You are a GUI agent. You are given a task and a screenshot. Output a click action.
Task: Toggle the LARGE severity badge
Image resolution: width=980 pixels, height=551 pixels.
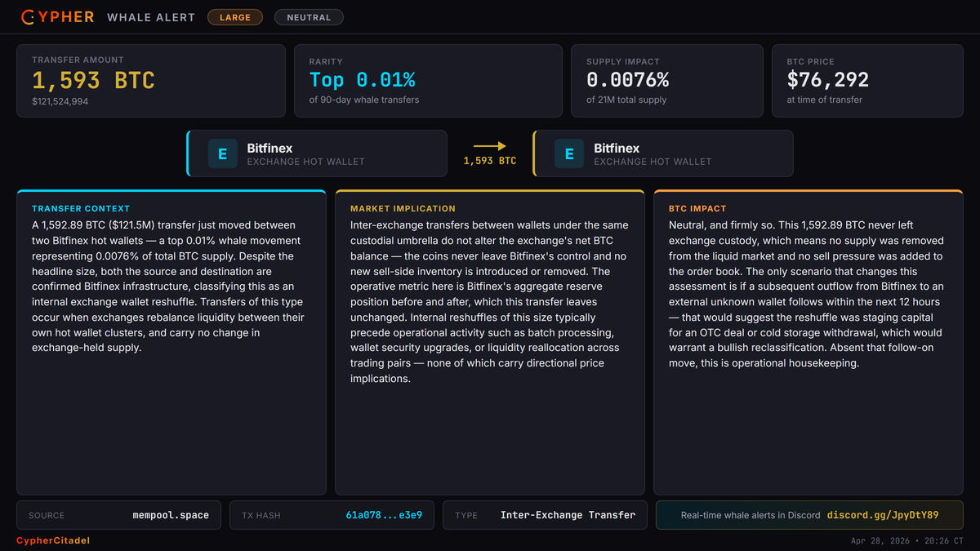[x=235, y=16]
